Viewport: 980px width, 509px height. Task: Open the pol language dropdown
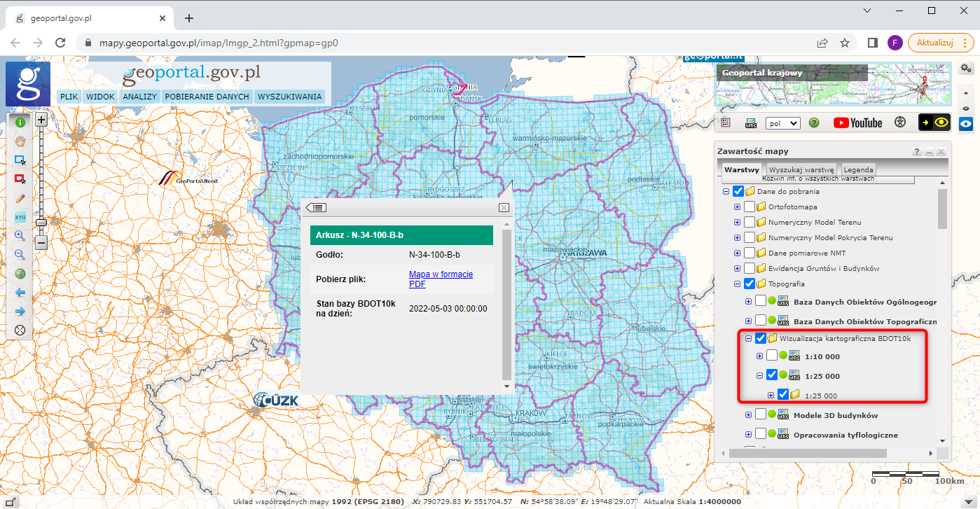(782, 123)
